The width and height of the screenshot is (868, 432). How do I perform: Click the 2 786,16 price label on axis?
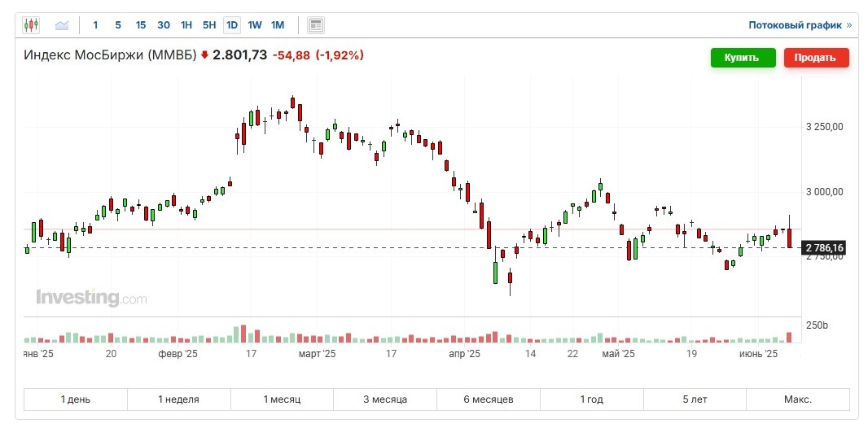[x=825, y=248]
